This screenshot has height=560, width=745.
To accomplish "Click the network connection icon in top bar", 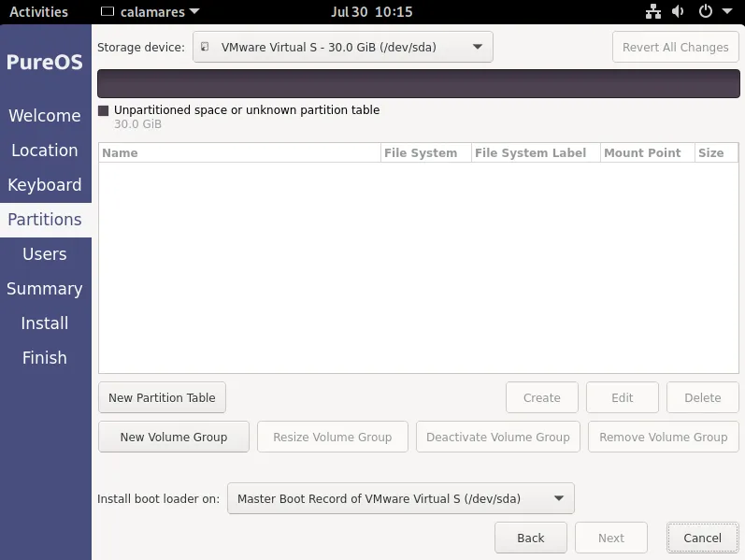I will coord(653,12).
